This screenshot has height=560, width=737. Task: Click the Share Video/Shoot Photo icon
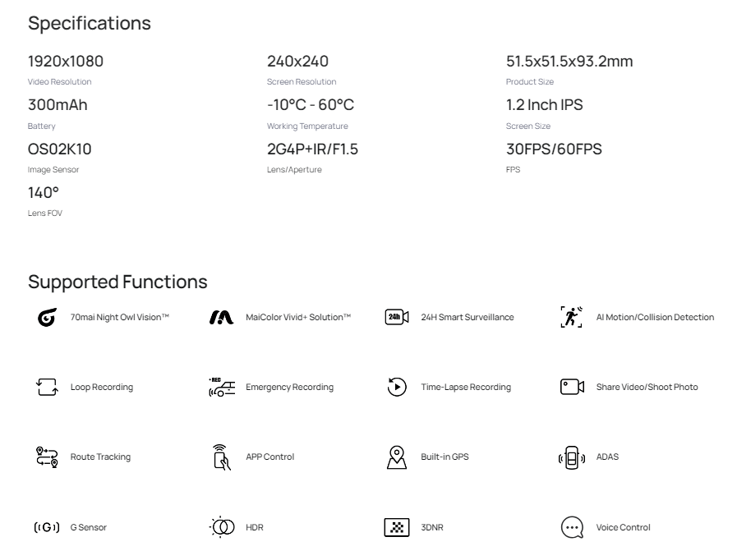click(570, 387)
